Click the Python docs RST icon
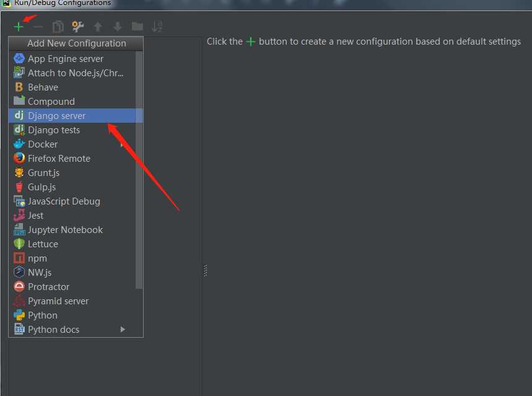 (x=19, y=329)
